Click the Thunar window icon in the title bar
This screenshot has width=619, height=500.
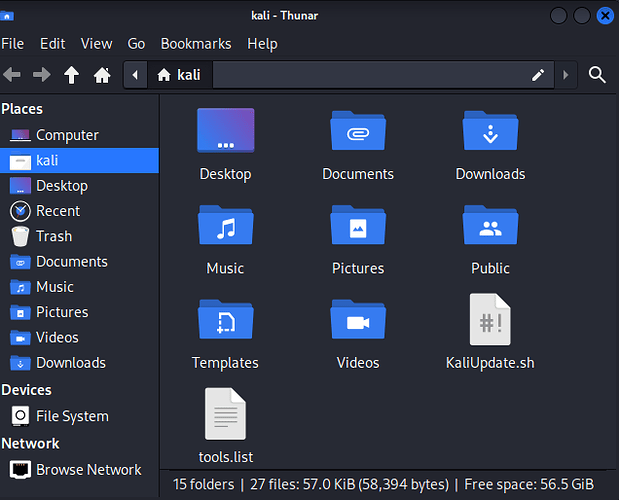coord(7,16)
